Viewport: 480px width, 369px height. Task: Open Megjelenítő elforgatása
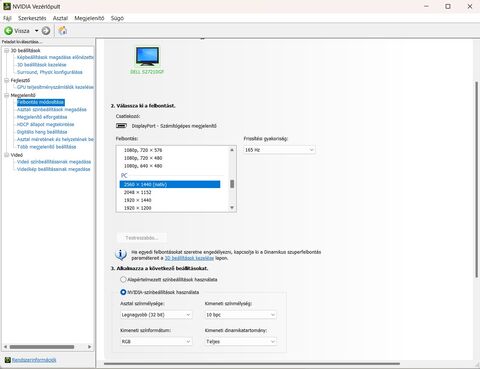(42, 117)
